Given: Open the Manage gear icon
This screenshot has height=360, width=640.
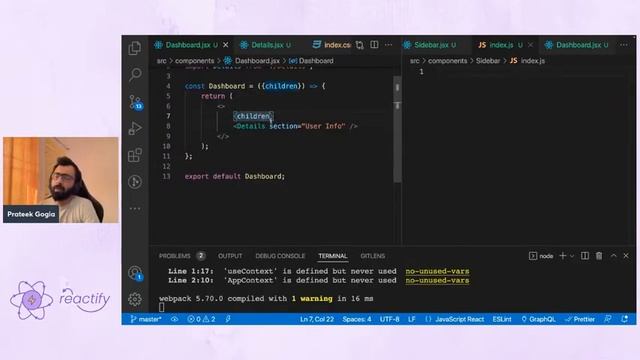Looking at the screenshot, I should [135, 299].
